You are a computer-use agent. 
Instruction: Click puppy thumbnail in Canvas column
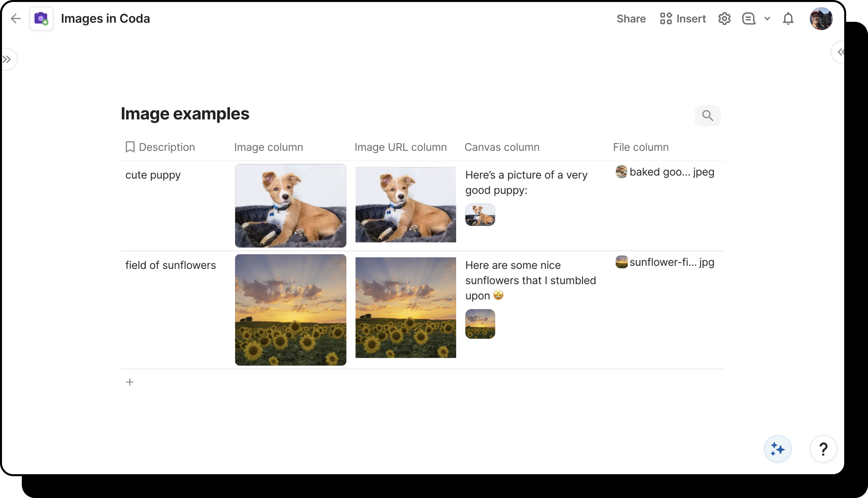tap(480, 215)
